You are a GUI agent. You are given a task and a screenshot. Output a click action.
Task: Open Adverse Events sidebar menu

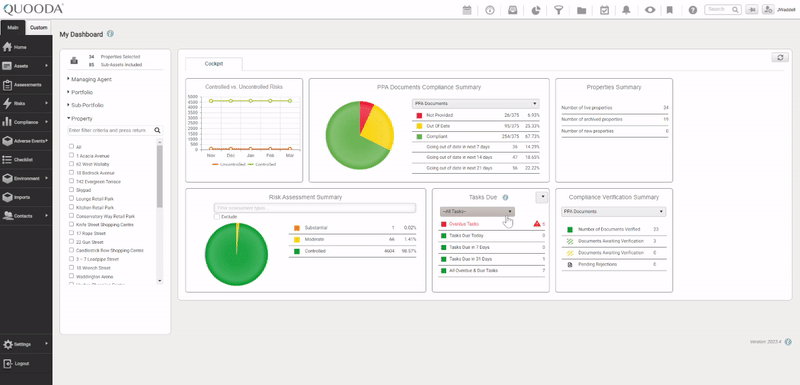click(x=26, y=141)
